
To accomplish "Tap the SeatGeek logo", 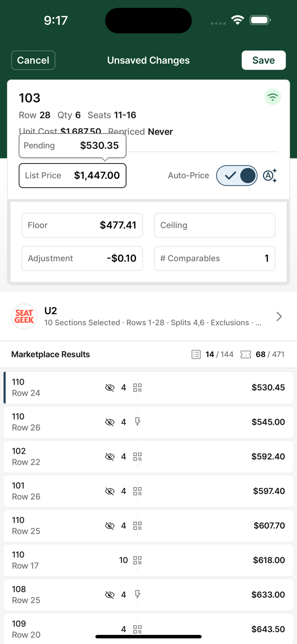I will [x=24, y=316].
